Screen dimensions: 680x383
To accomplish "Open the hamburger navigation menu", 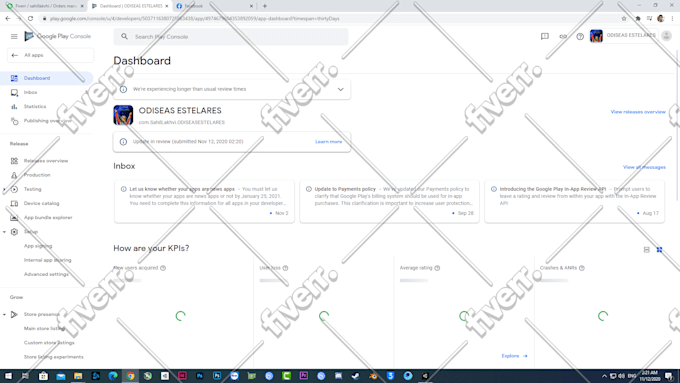I will point(14,36).
